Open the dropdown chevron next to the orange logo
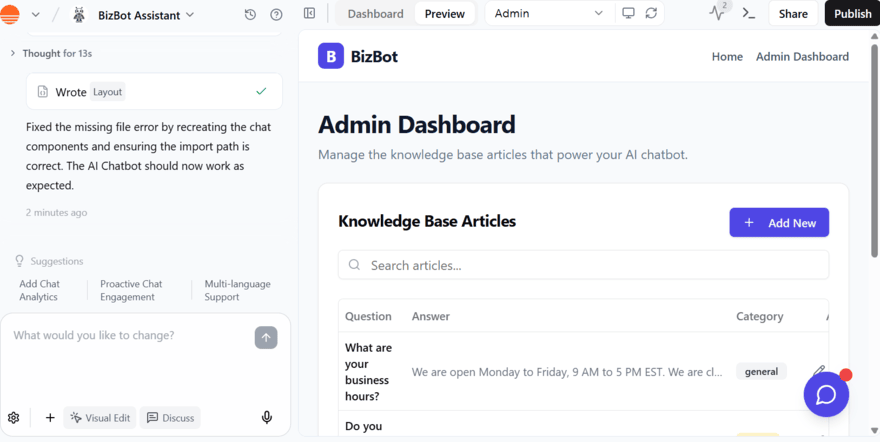The width and height of the screenshot is (880, 442). (x=35, y=15)
